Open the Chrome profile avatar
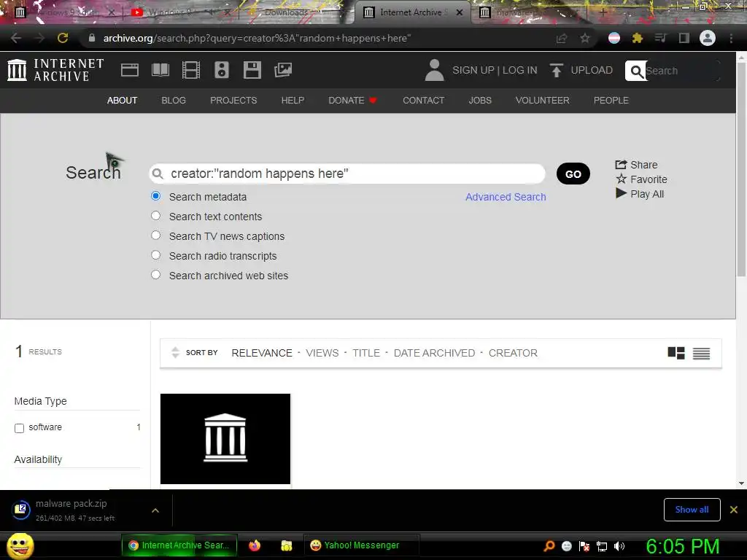Viewport: 747px width, 560px height. click(708, 38)
